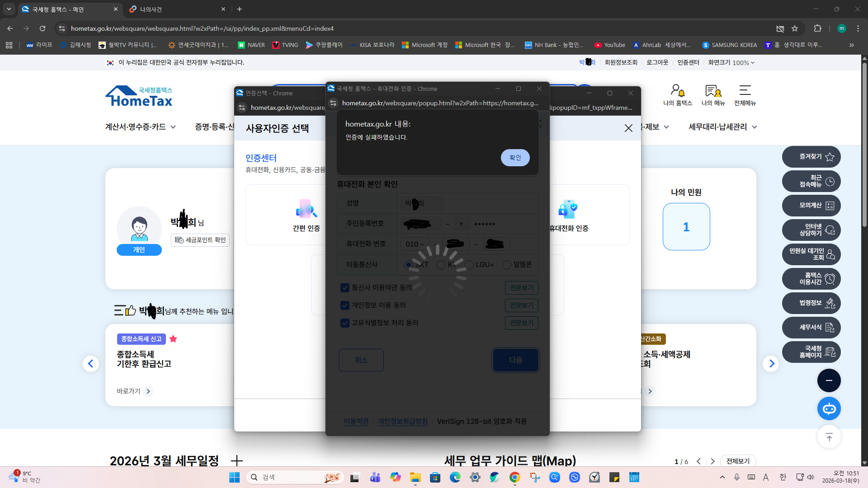
Task: Open YouTube bookmark
Action: click(x=610, y=45)
